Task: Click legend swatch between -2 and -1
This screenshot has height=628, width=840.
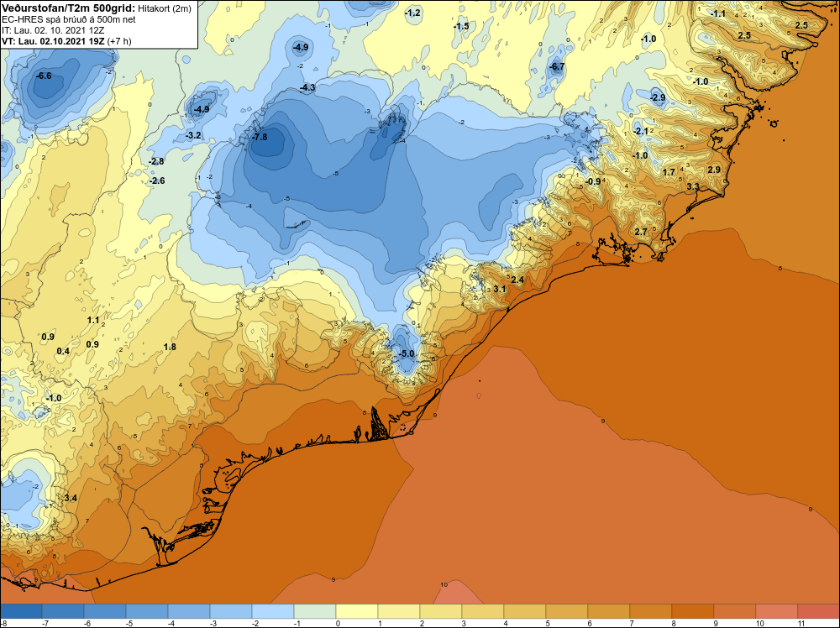Action: (x=273, y=611)
